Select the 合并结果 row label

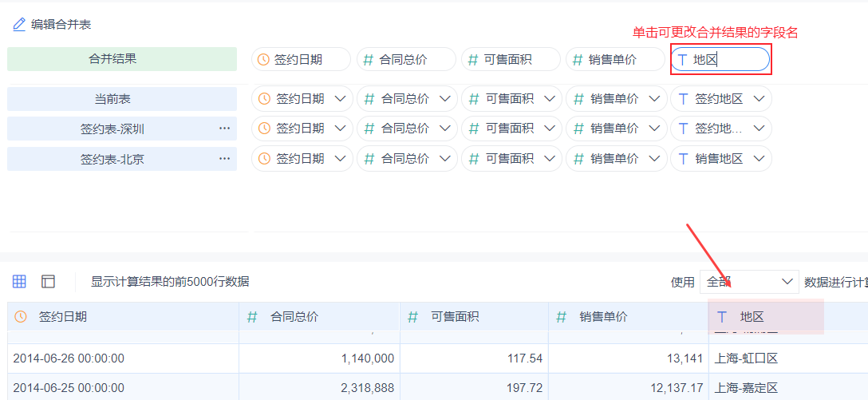click(x=122, y=59)
